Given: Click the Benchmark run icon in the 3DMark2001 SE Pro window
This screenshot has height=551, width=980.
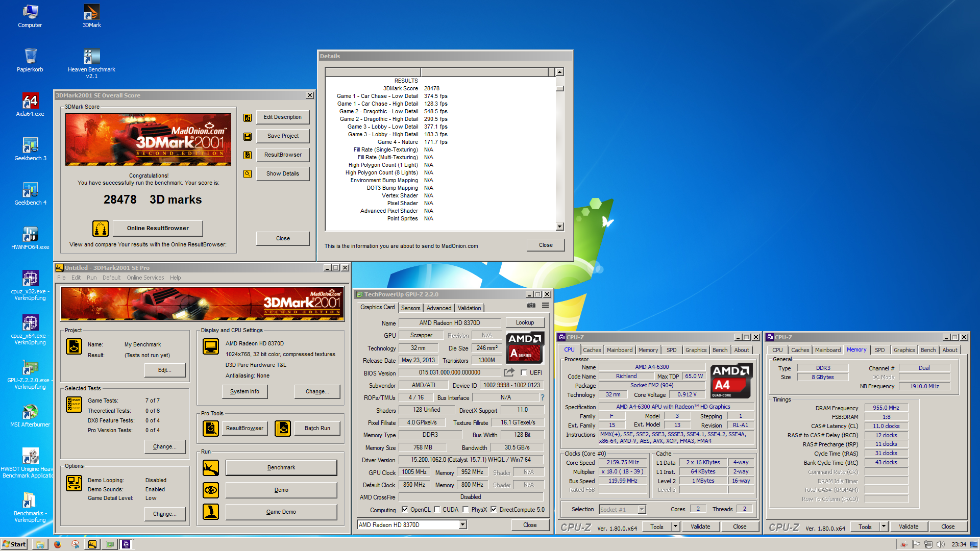Looking at the screenshot, I should coord(211,468).
